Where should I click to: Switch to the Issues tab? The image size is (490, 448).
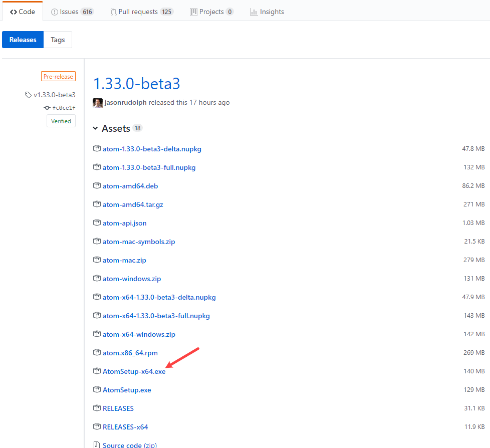73,12
